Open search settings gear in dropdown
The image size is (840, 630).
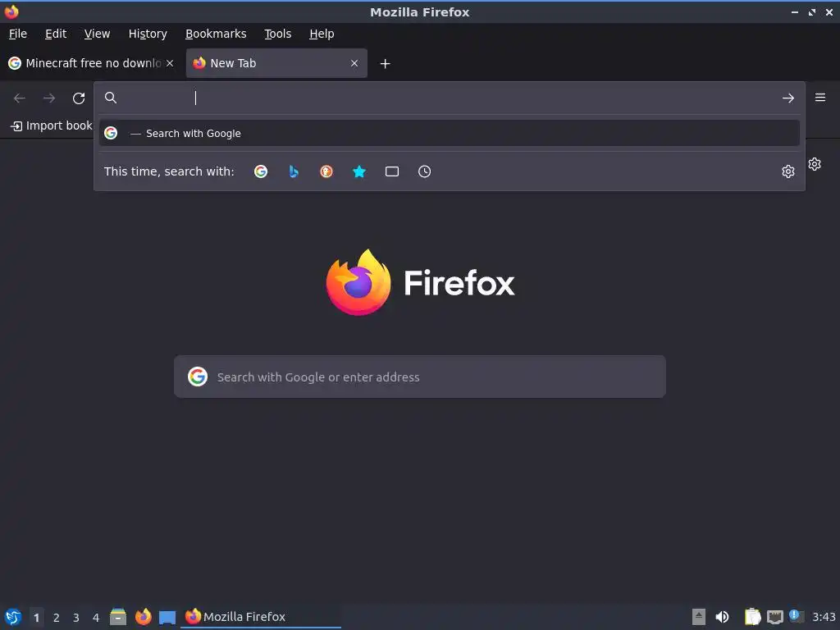click(x=788, y=171)
